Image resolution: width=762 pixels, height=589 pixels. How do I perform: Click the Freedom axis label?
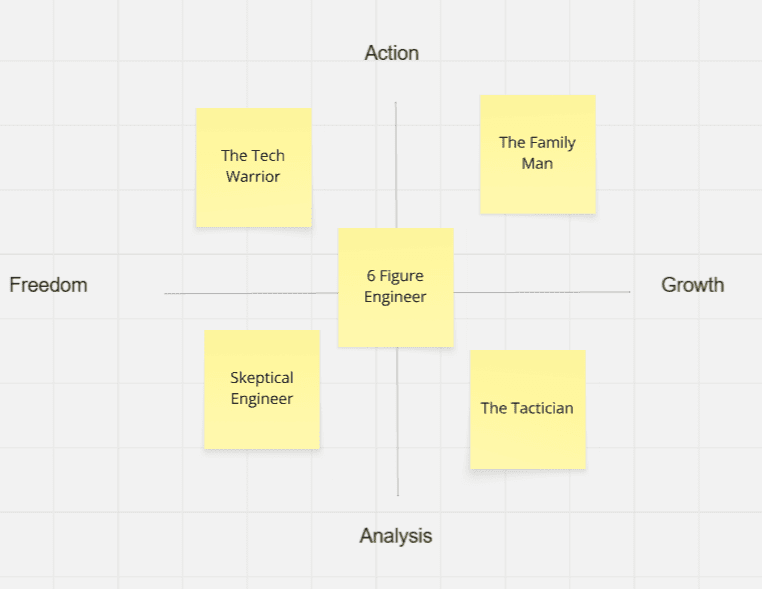(48, 285)
